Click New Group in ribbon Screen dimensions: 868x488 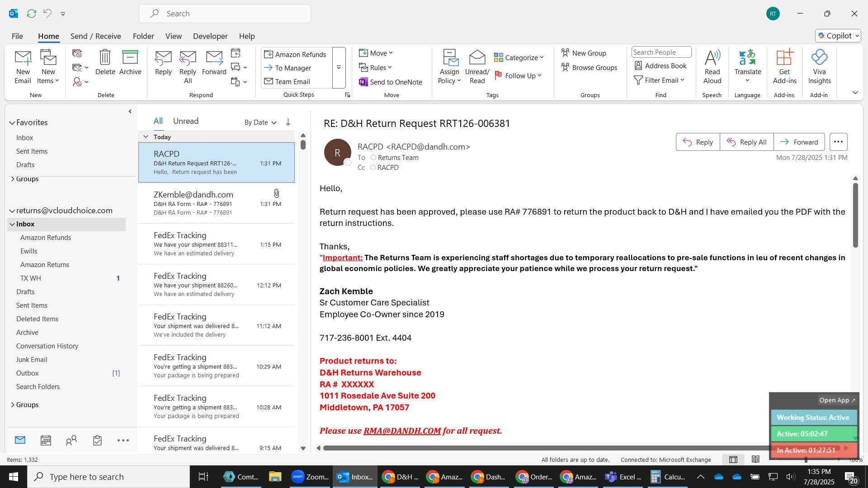[584, 53]
